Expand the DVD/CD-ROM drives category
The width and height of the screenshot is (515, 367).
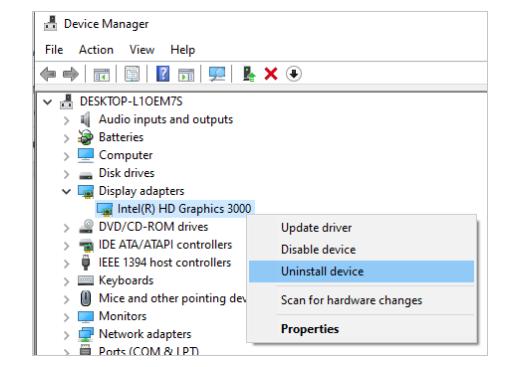(x=67, y=228)
